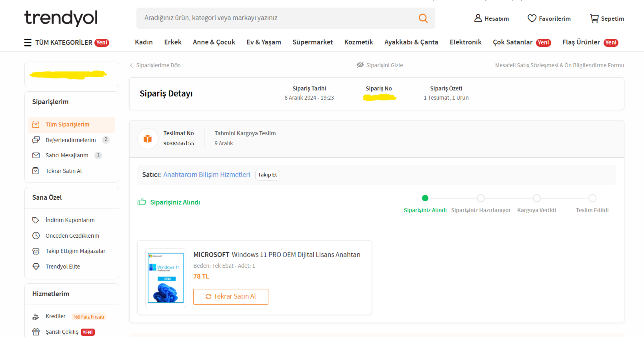
Task: Click the Satıcı Mesajlarım envelope icon
Action: click(x=36, y=155)
